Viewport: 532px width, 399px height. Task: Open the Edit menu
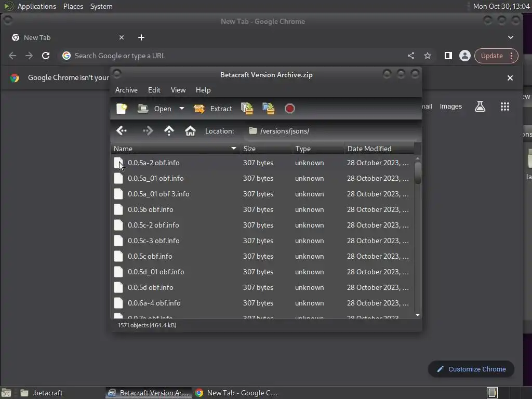tap(154, 90)
